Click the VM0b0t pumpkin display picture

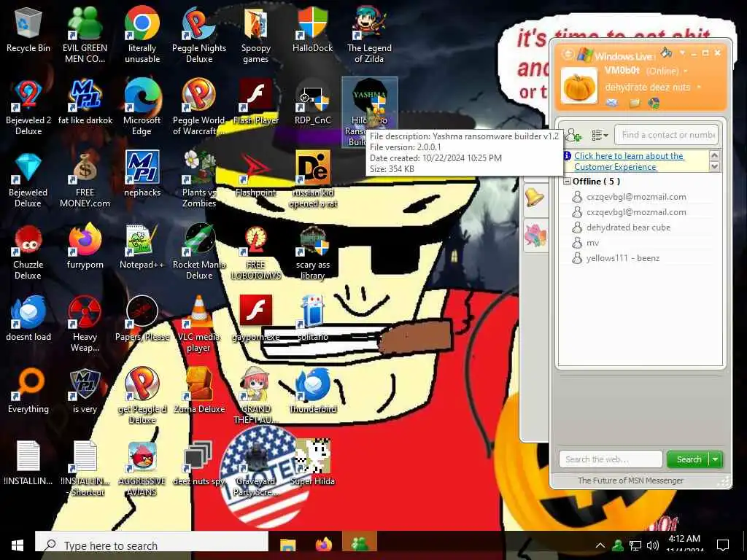[x=578, y=86]
